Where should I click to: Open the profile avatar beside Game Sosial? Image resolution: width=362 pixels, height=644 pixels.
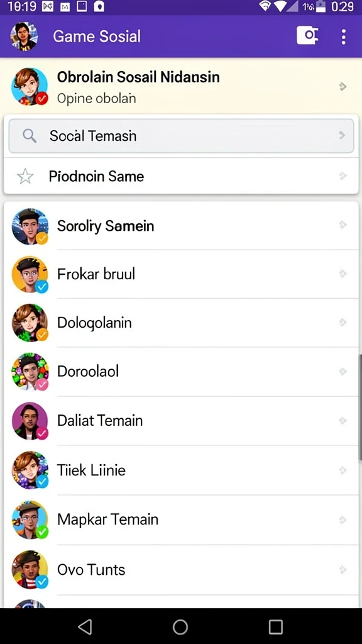coord(25,36)
